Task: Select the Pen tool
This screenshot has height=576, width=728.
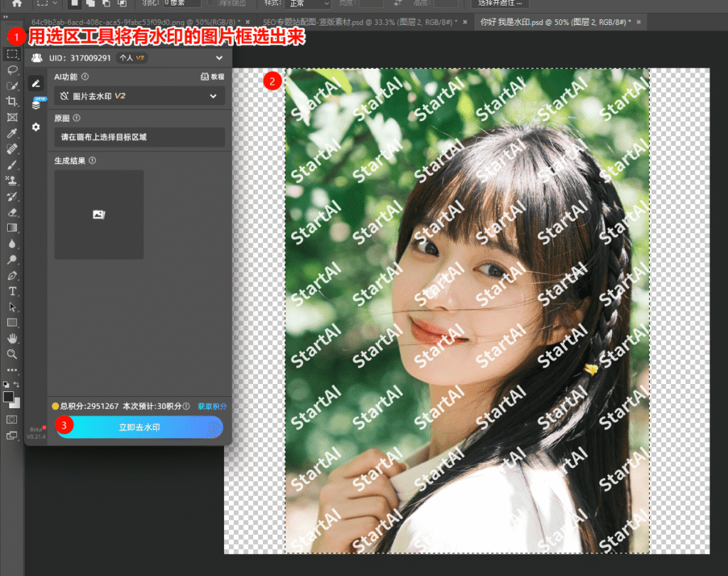Action: (x=11, y=275)
